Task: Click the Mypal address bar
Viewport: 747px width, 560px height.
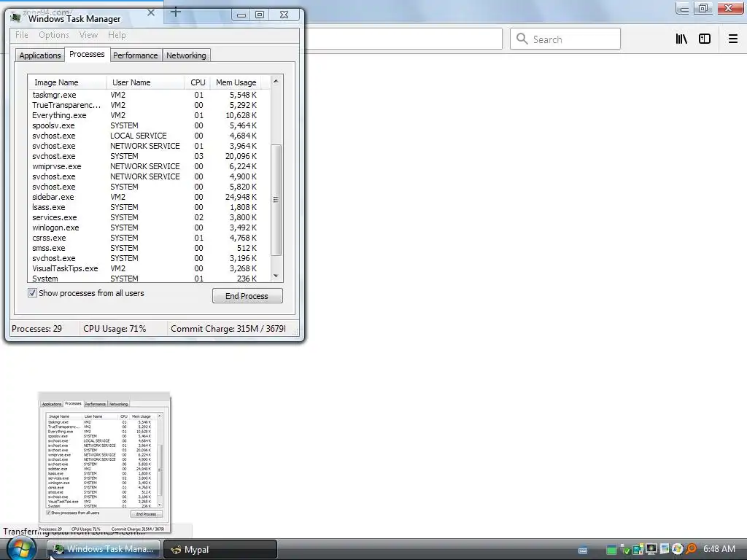Action: (x=403, y=39)
